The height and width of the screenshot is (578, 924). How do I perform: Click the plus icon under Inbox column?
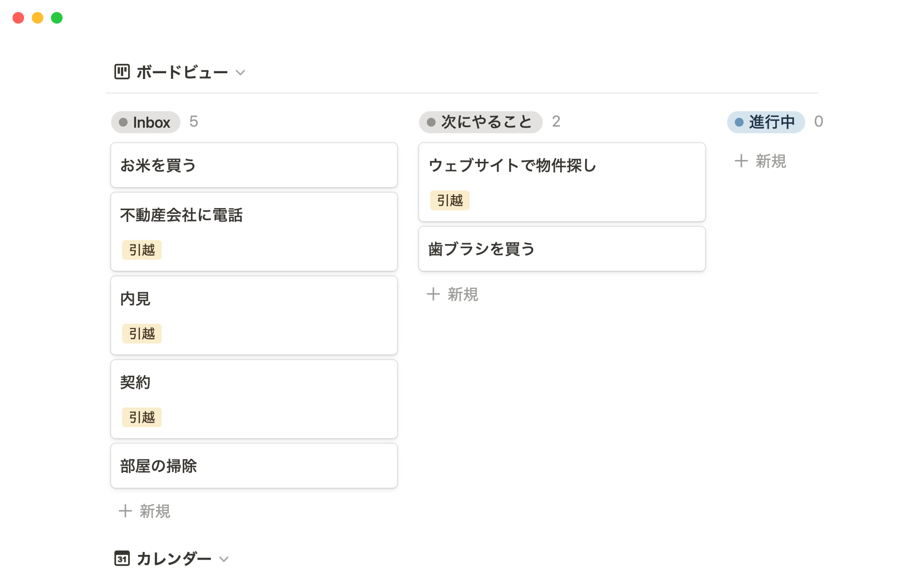click(x=125, y=511)
